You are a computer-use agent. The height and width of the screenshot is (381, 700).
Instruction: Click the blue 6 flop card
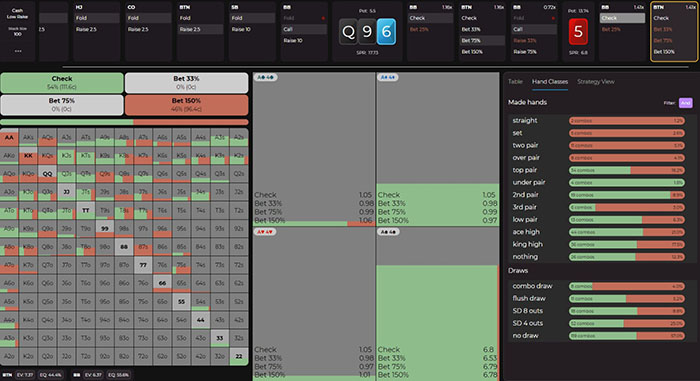pos(386,32)
